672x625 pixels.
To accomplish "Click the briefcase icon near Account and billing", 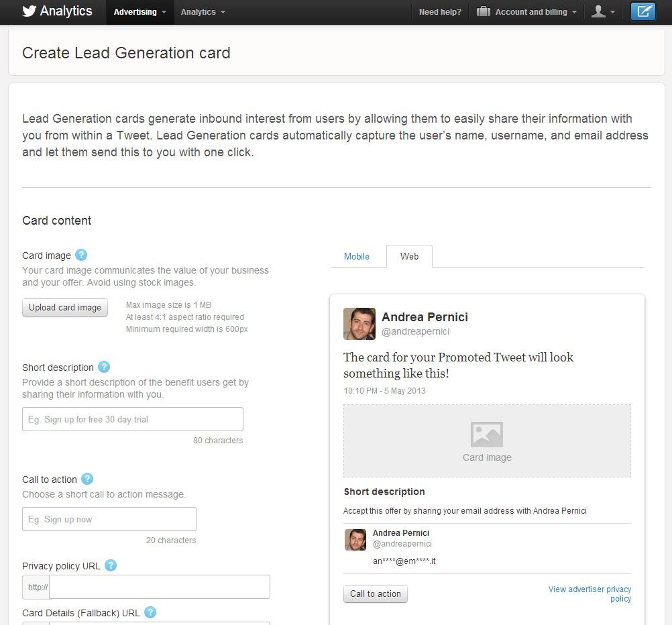I will [x=482, y=11].
